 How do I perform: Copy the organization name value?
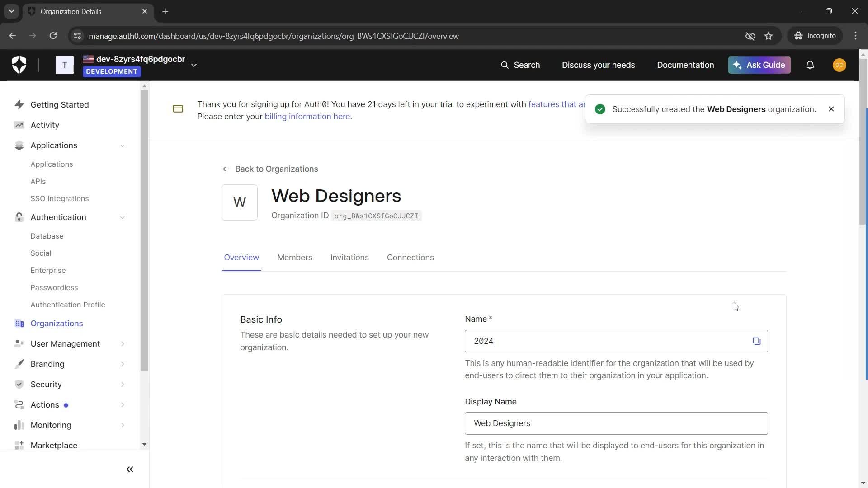click(x=757, y=341)
